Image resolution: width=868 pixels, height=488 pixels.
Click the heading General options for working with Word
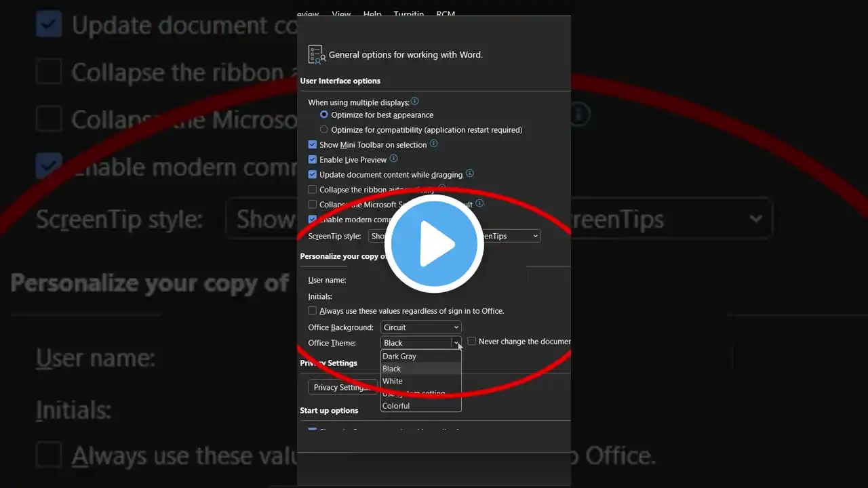click(406, 55)
